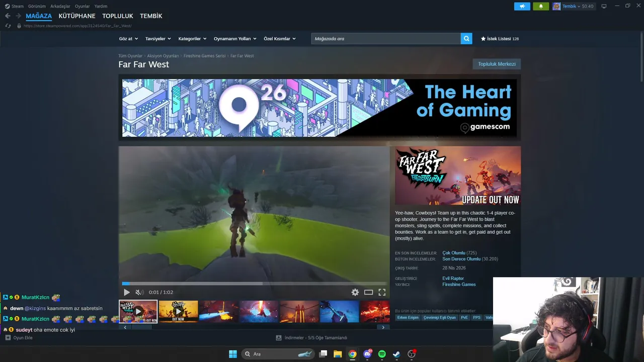
Task: Open video settings gear
Action: [x=355, y=292]
